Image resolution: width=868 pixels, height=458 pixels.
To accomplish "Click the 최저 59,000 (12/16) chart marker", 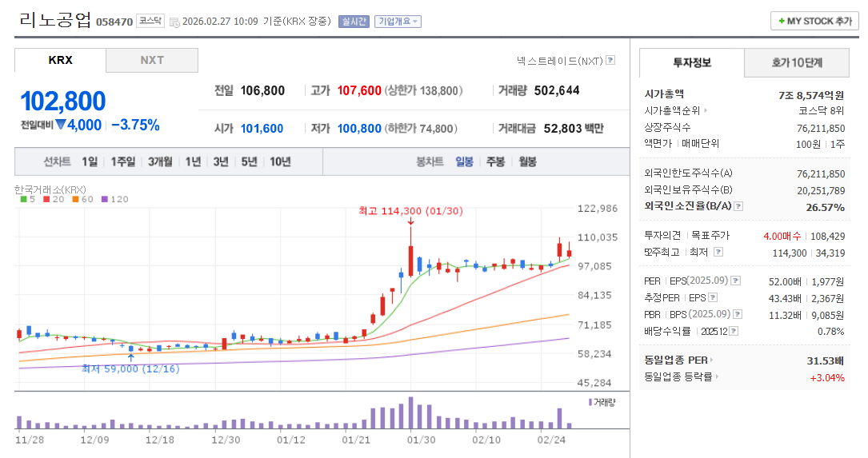I will (x=130, y=368).
